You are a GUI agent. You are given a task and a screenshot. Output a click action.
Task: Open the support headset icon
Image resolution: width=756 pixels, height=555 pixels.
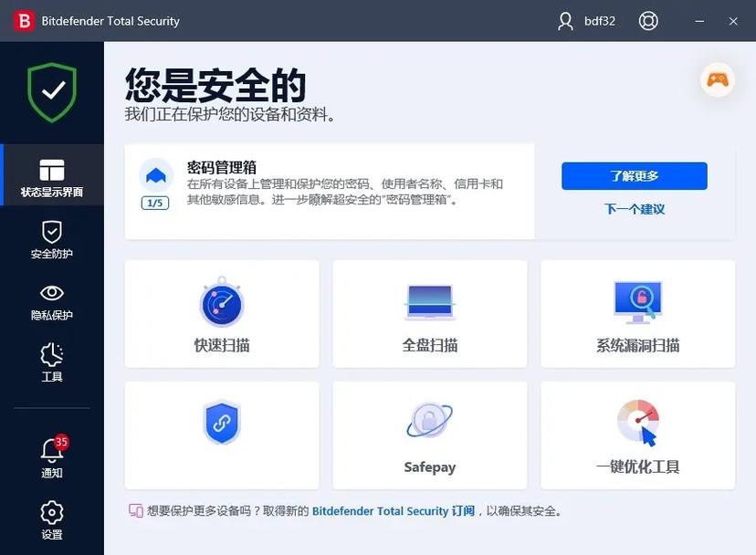tap(648, 19)
